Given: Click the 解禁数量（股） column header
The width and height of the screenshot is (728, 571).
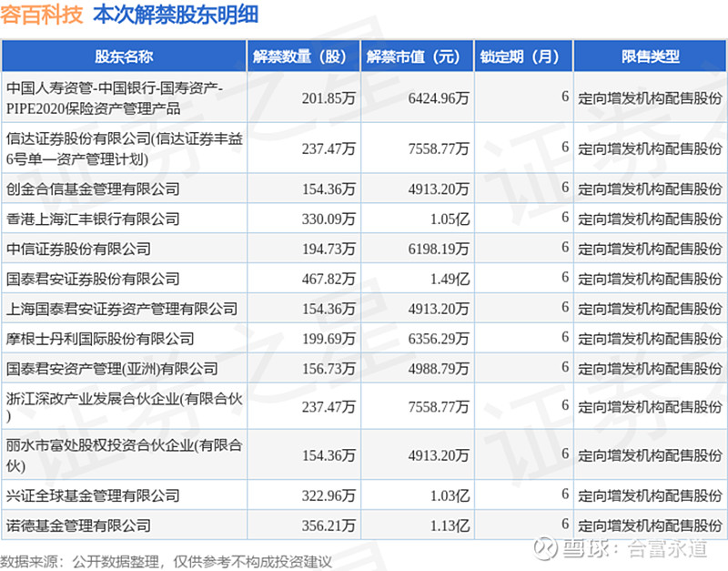Looking at the screenshot, I should coord(304,56).
